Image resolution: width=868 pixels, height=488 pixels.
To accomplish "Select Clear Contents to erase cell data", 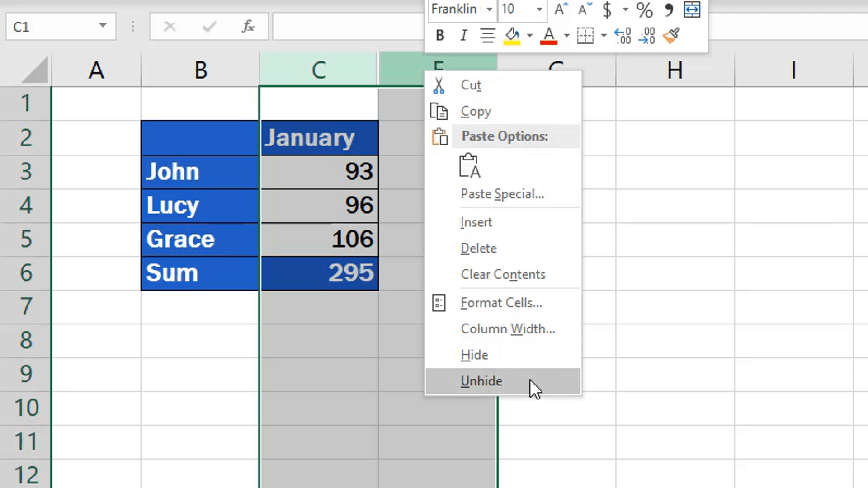I will pos(503,274).
